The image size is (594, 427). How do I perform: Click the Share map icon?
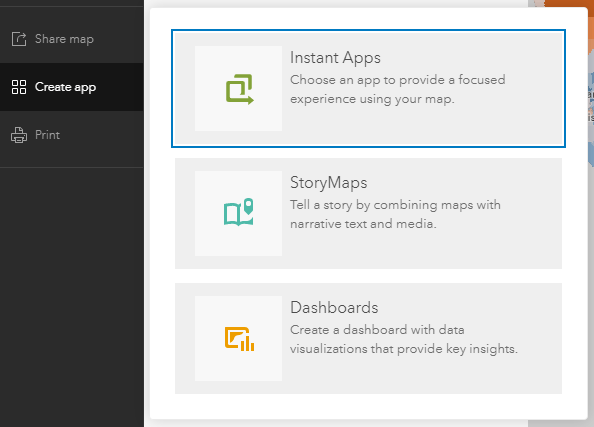tap(19, 39)
